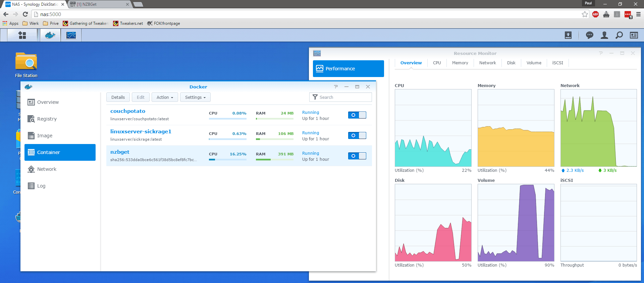The image size is (644, 283).
Task: Open the couchpotato container name link
Action: point(128,111)
